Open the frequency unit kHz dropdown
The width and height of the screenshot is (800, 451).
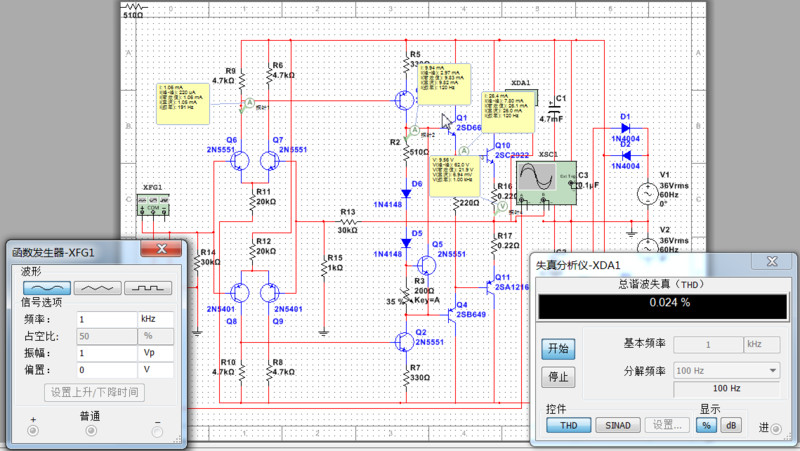[160, 318]
